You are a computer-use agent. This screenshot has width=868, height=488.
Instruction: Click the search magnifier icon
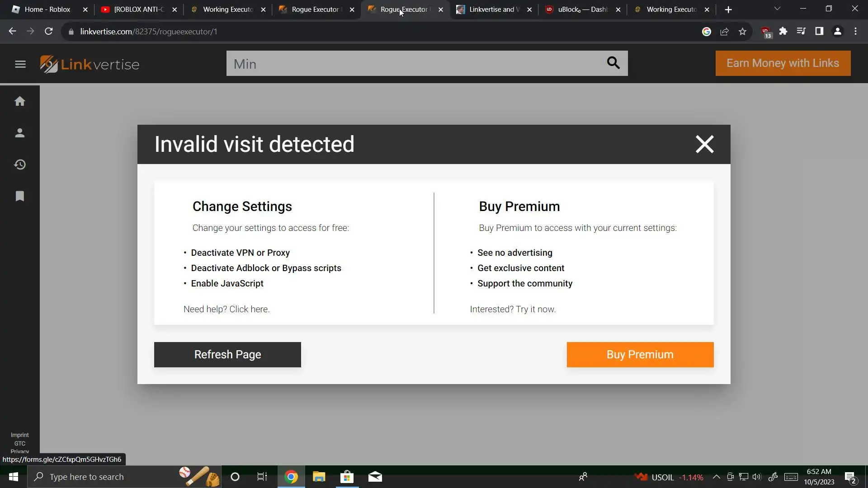613,63
